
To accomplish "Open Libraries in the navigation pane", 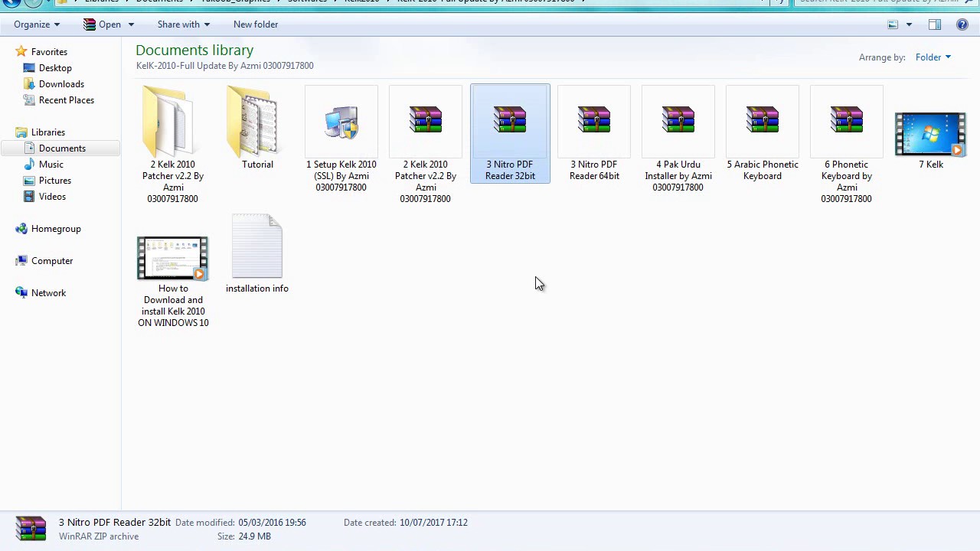I will pos(47,132).
